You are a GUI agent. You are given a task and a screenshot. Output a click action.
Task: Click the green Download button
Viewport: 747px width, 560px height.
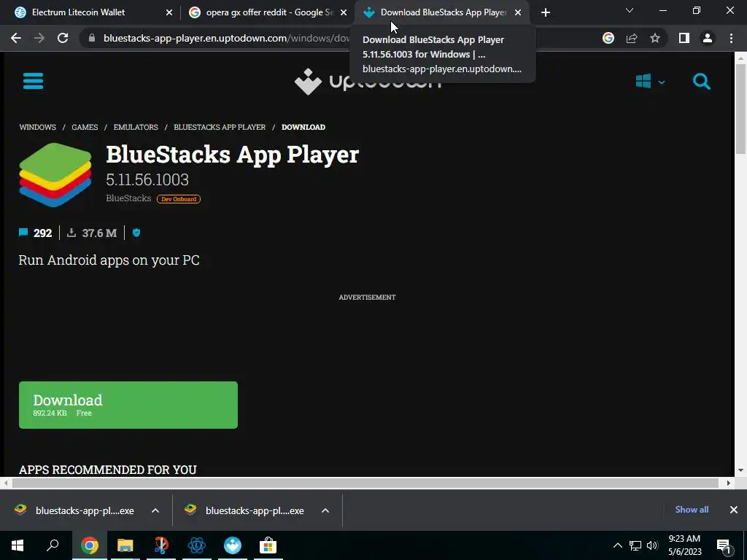click(x=128, y=405)
